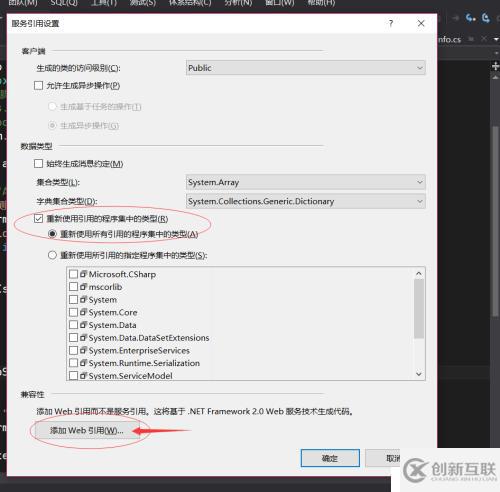Open the 帮助(H) menu
Viewport: 500px width, 492px height.
[321, 3]
